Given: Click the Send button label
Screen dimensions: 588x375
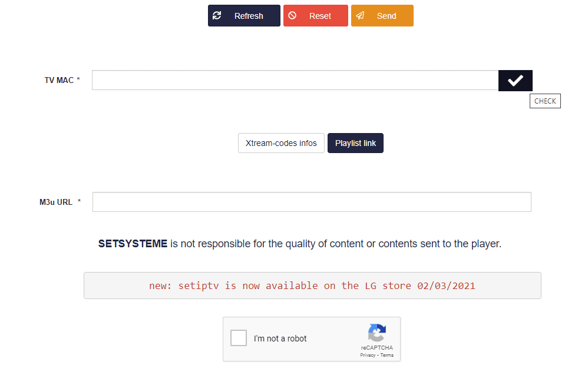Looking at the screenshot, I should (x=387, y=16).
